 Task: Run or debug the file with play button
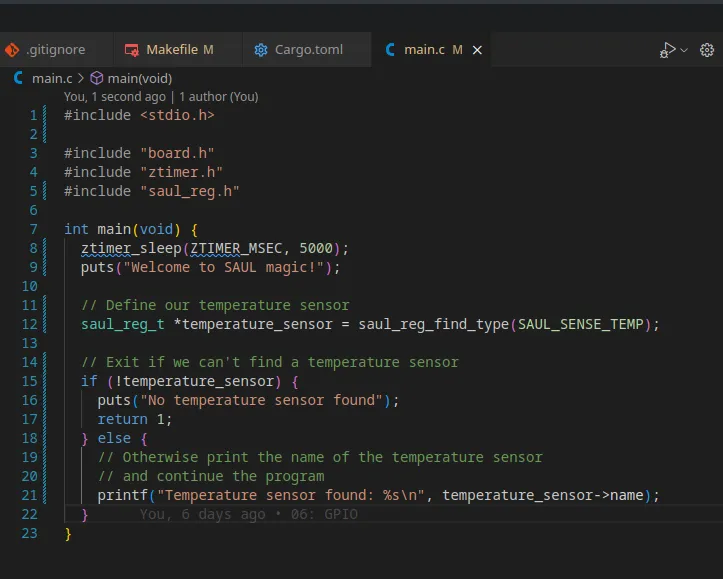(667, 50)
